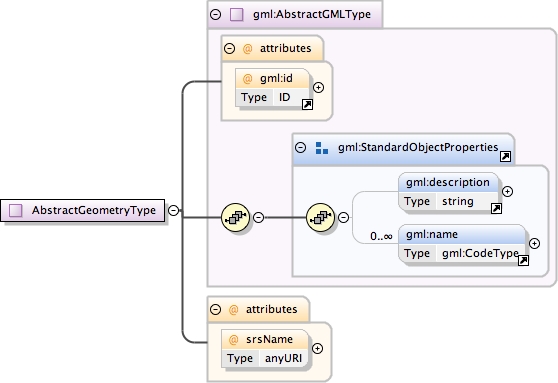Viewport: 558px width, 383px height.
Task: Collapse gml:StandardObjectProperties group
Action: click(x=301, y=147)
